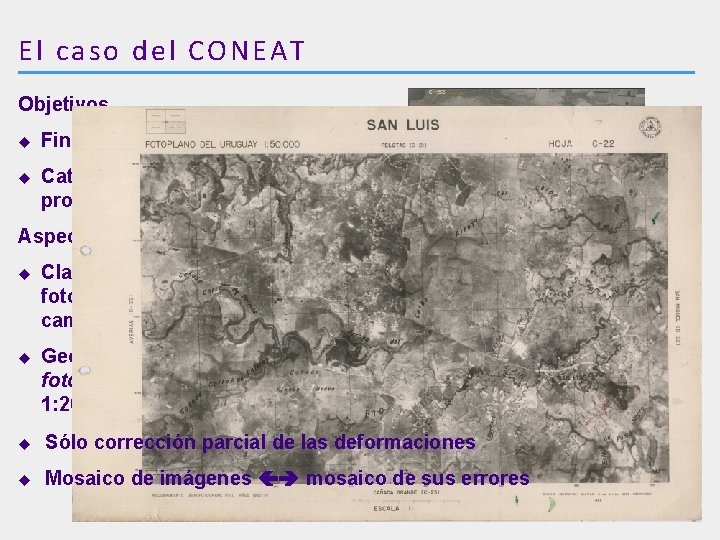The height and width of the screenshot is (540, 720).
Task: Click the slide title 'El caso del CONEAT'
Action: pos(162,50)
